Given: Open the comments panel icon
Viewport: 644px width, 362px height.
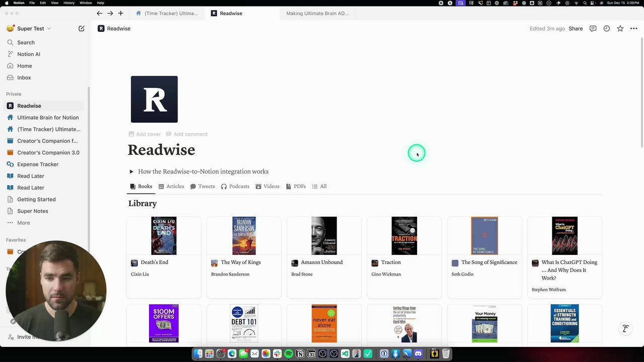Looking at the screenshot, I should (x=593, y=29).
